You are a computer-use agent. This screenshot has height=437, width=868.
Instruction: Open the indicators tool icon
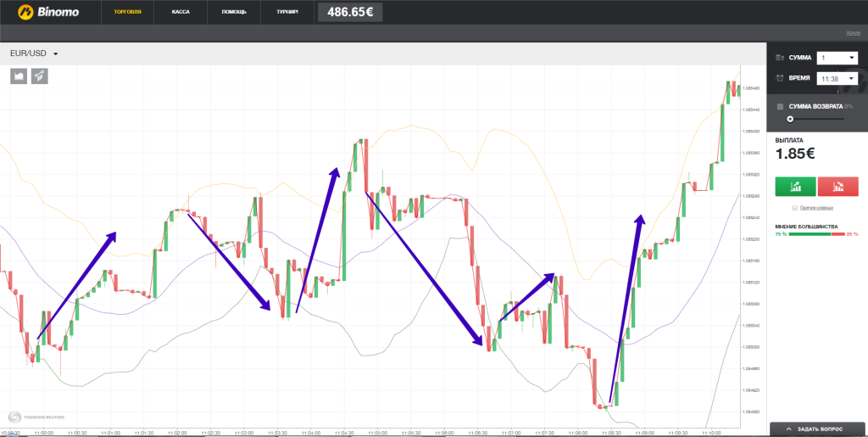(40, 76)
